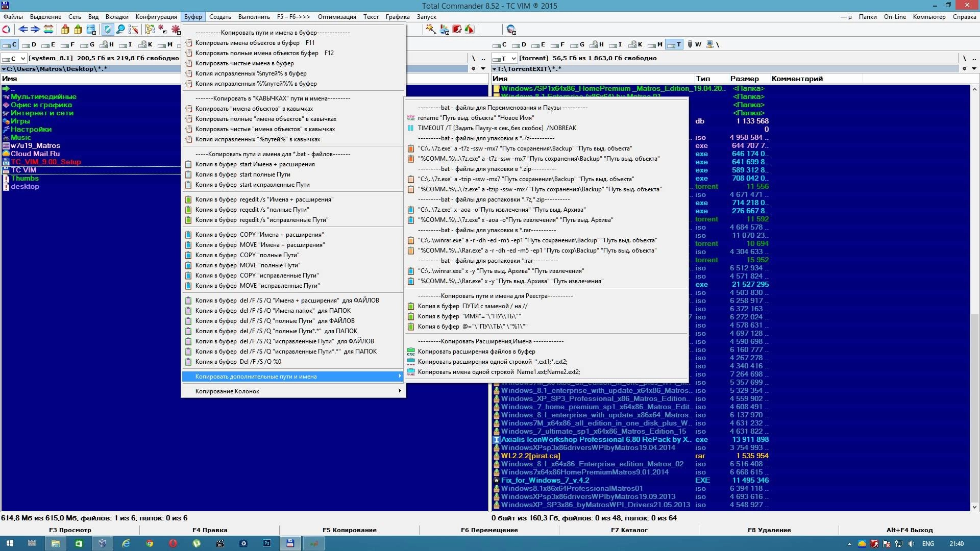Show hidden system tray icons arrow

pos(849,544)
